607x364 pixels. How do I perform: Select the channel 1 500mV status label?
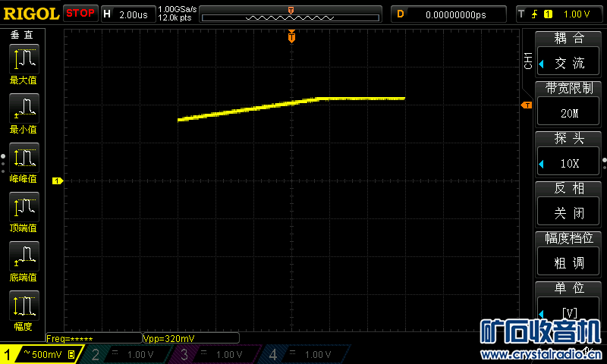point(48,354)
